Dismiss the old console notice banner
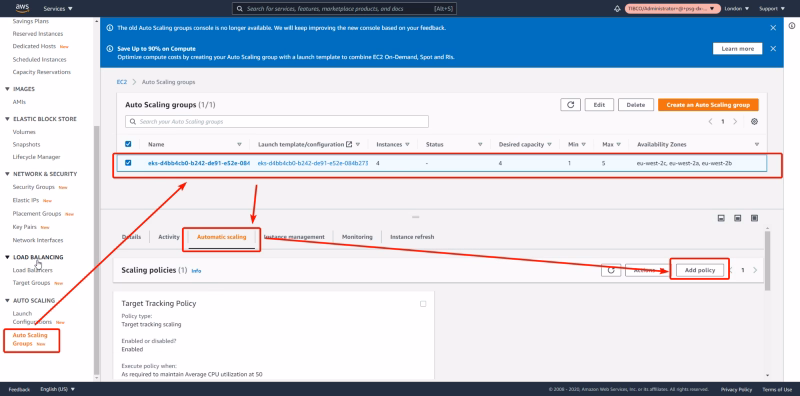The height and width of the screenshot is (396, 800). 773,28
